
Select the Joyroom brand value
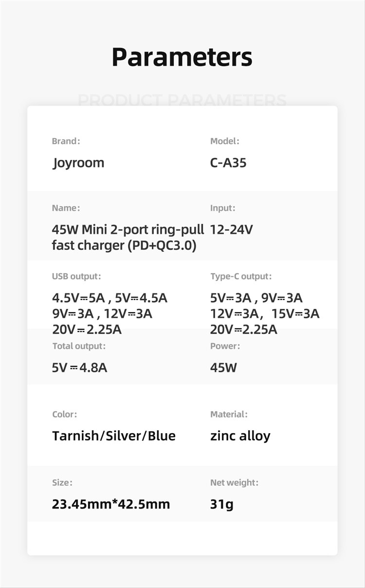tap(78, 163)
